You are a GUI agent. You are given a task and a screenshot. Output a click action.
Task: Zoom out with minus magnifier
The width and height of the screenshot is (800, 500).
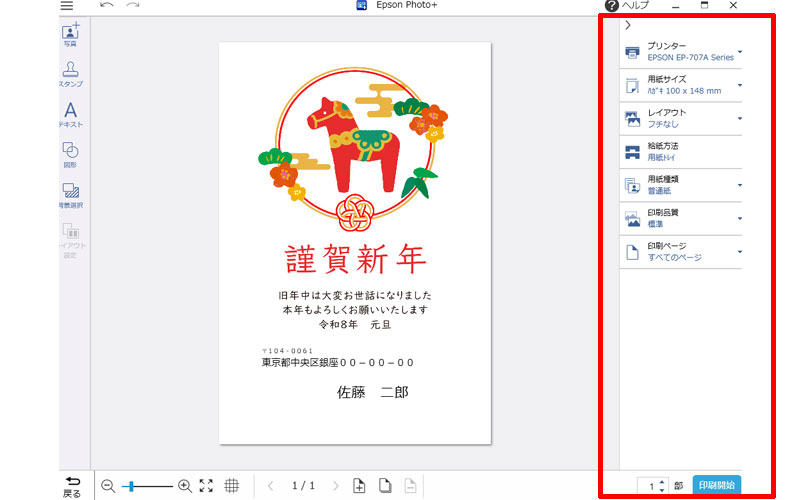point(108,486)
